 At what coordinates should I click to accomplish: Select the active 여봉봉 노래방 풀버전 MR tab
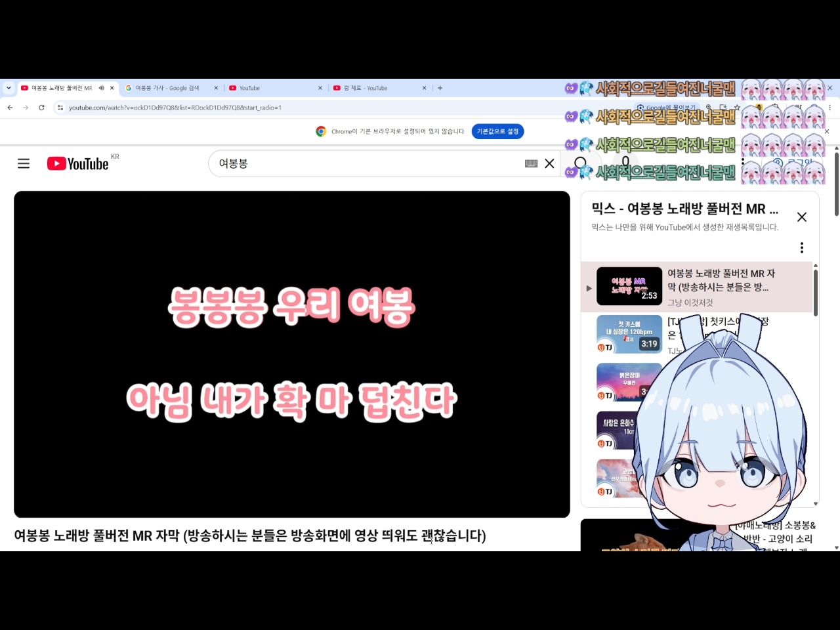pyautogui.click(x=62, y=88)
